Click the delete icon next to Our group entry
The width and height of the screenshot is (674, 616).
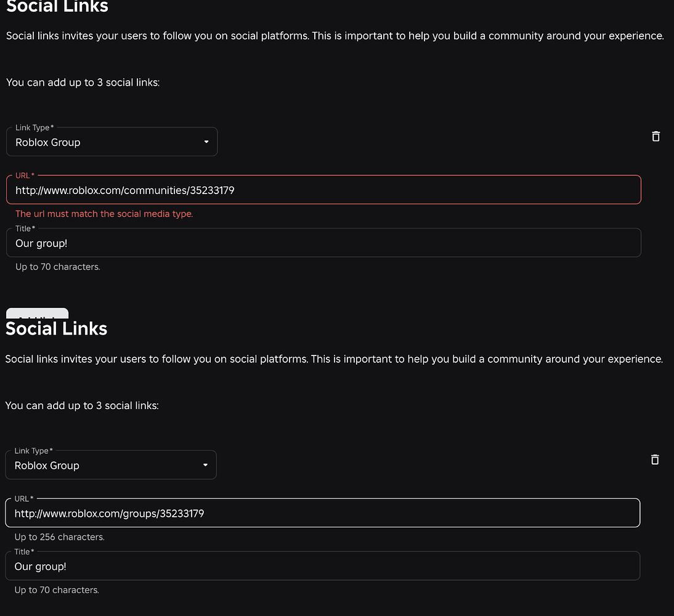(656, 136)
